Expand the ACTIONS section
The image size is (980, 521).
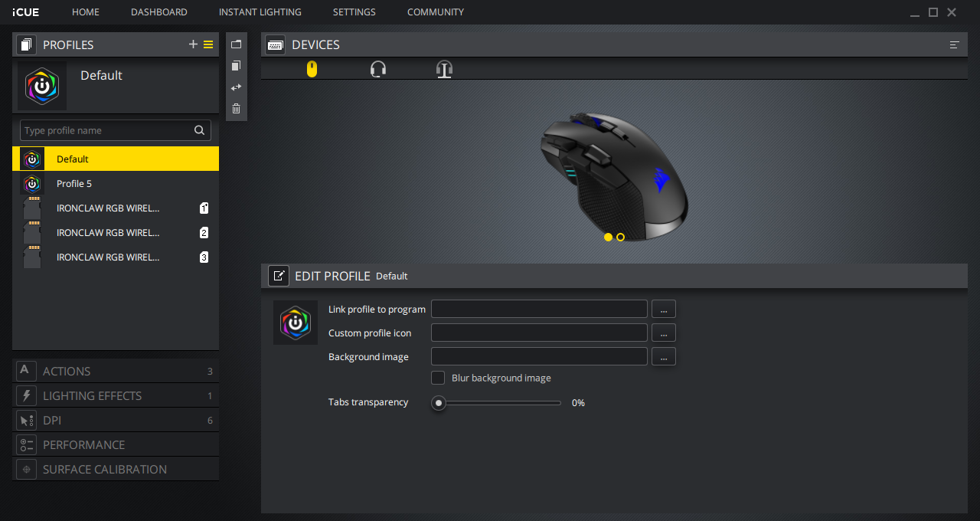tap(116, 371)
